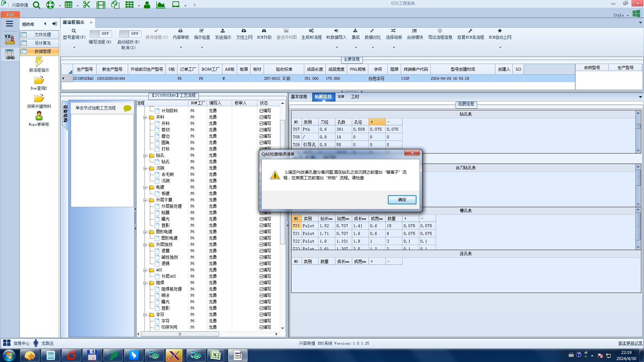This screenshot has width=644, height=362.
Task: Select the 2C18P02EA0 data row
Action: pos(318,78)
